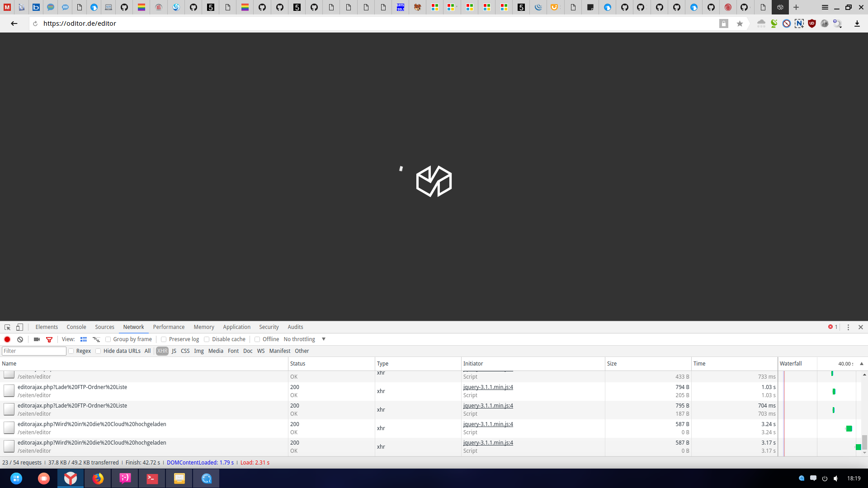Switch to the Console tab
Image resolution: width=868 pixels, height=488 pixels.
tap(76, 327)
